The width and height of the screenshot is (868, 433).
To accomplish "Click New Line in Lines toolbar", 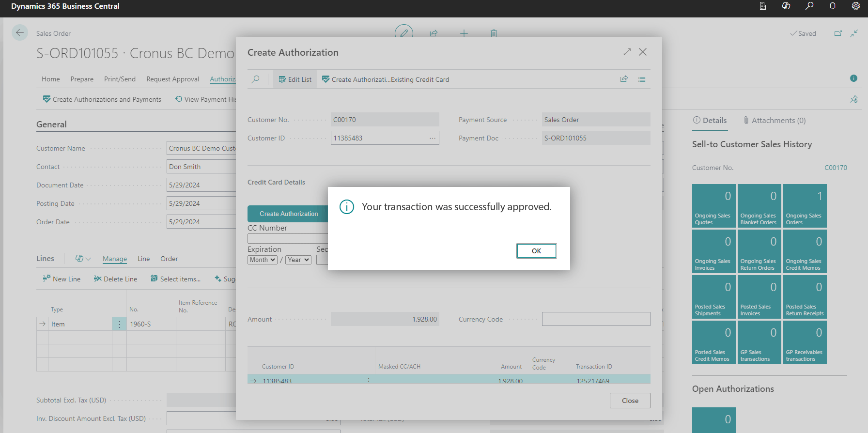I will click(x=62, y=279).
